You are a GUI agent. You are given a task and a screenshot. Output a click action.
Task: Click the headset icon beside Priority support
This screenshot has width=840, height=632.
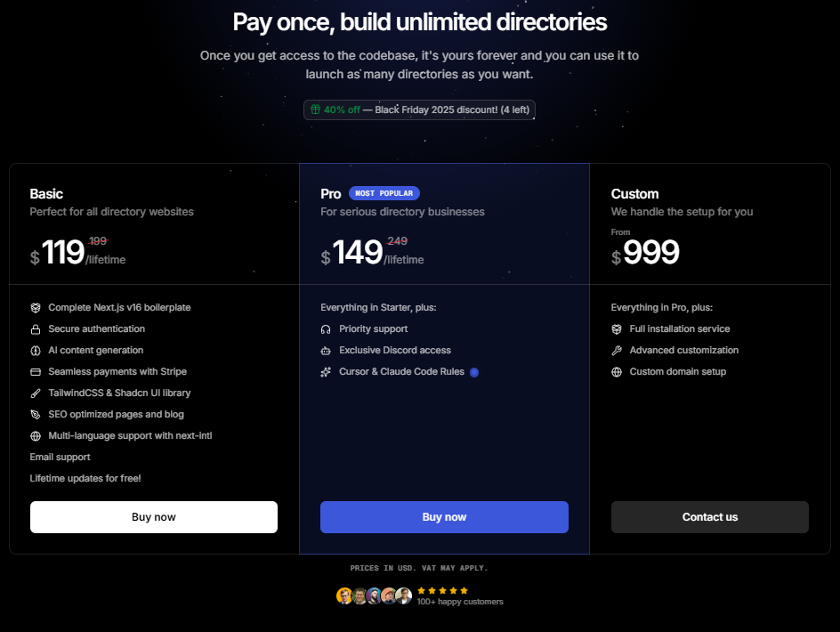(x=326, y=329)
